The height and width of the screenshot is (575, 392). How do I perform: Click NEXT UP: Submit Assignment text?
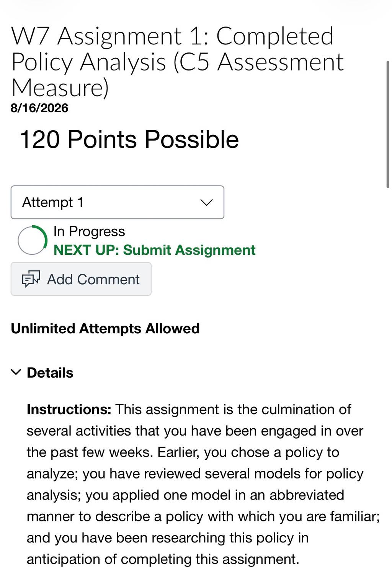click(154, 250)
